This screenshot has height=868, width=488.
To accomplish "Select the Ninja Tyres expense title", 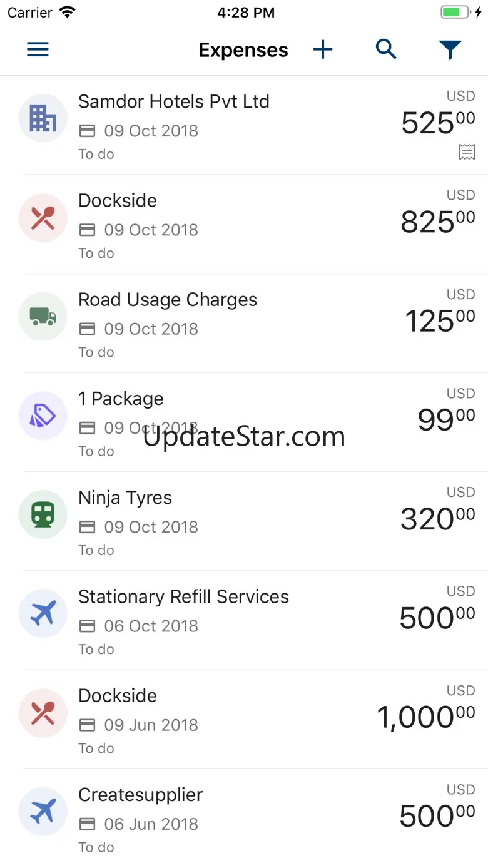I will (x=125, y=498).
